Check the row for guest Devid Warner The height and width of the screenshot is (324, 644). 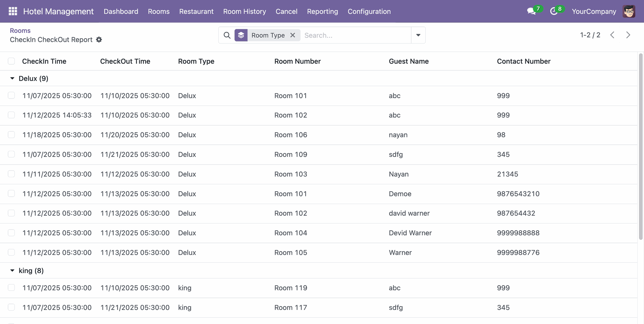11,233
